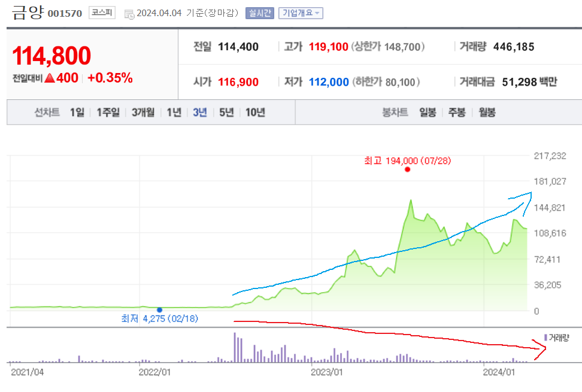
Task: Click the 상한가 148,700 text
Action: coord(388,47)
